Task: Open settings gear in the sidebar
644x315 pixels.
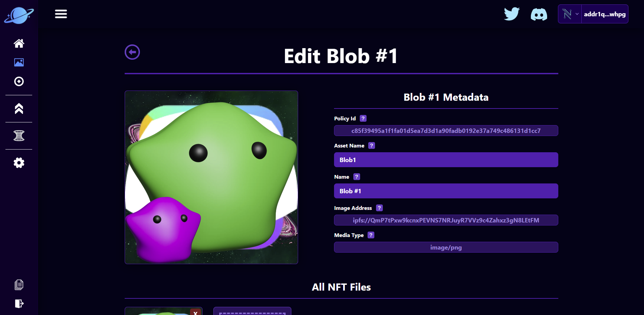Action: click(19, 163)
